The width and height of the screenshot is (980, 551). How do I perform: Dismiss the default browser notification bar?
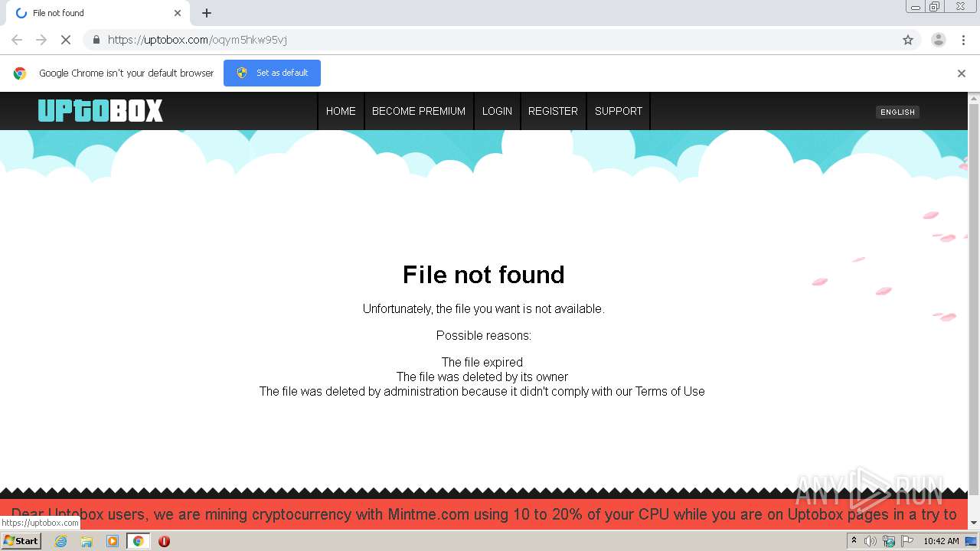(962, 73)
